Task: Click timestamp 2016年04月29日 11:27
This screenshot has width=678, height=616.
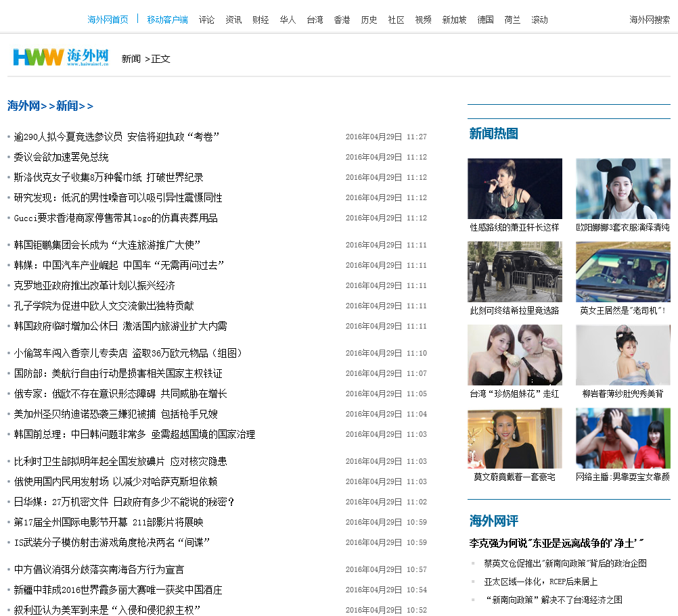Action: point(386,137)
